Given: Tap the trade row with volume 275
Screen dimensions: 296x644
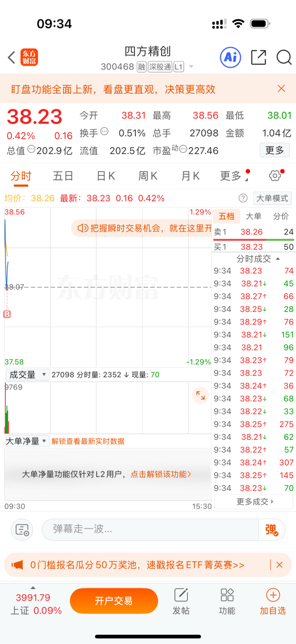Looking at the screenshot, I should click(x=254, y=424).
